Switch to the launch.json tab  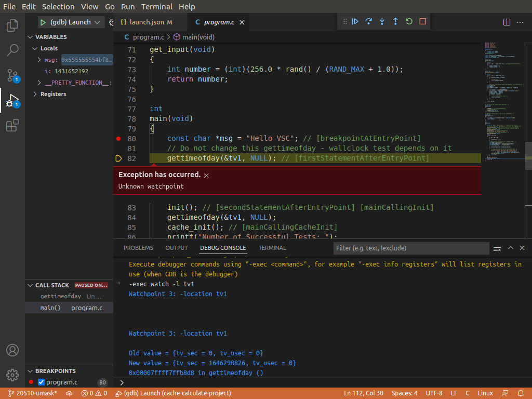[146, 22]
